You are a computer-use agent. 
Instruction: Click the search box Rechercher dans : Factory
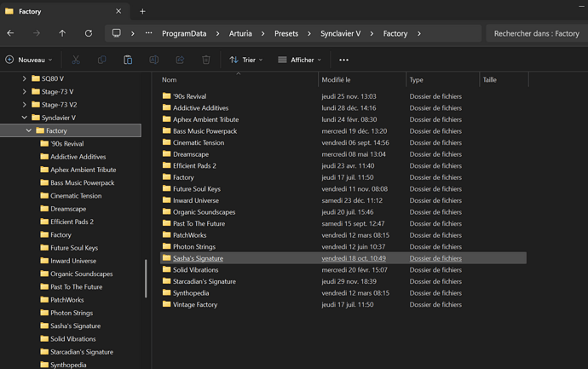click(537, 33)
